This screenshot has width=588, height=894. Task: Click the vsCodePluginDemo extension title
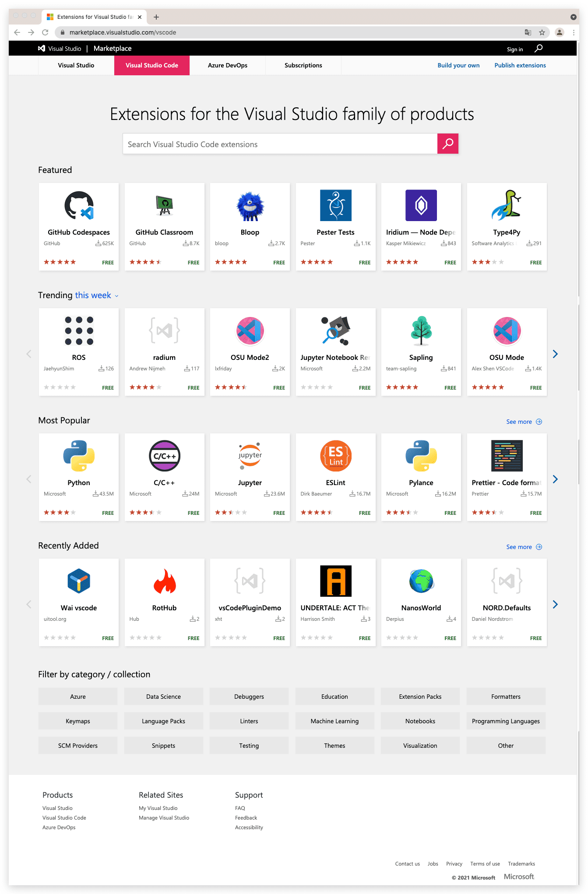click(x=250, y=608)
